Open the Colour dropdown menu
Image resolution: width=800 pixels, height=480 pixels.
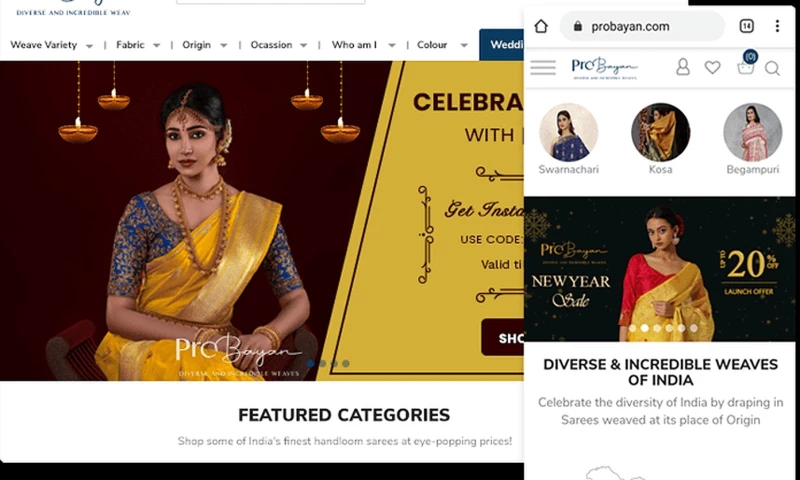pyautogui.click(x=442, y=45)
